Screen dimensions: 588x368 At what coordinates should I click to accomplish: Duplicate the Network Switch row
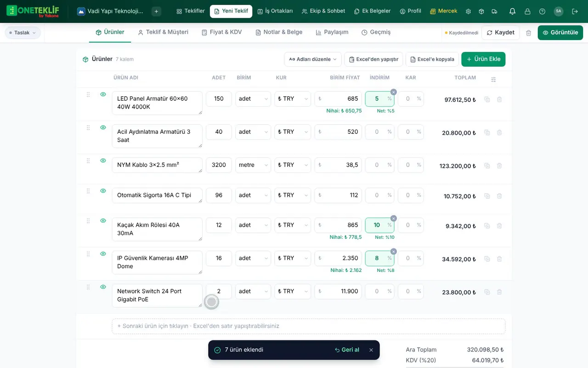click(x=487, y=292)
